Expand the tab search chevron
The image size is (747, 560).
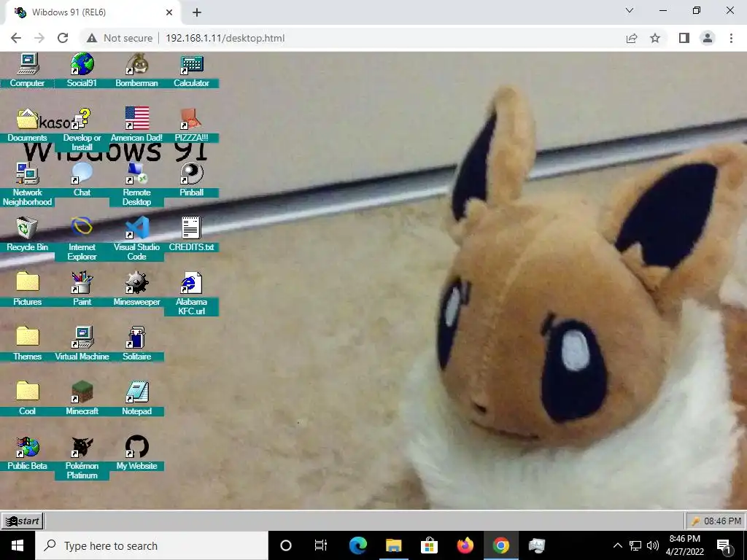pos(630,10)
